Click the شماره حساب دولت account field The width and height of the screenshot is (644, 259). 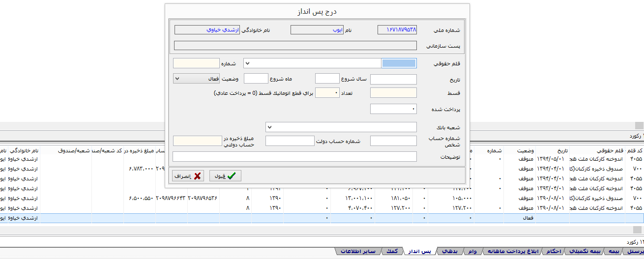click(290, 141)
